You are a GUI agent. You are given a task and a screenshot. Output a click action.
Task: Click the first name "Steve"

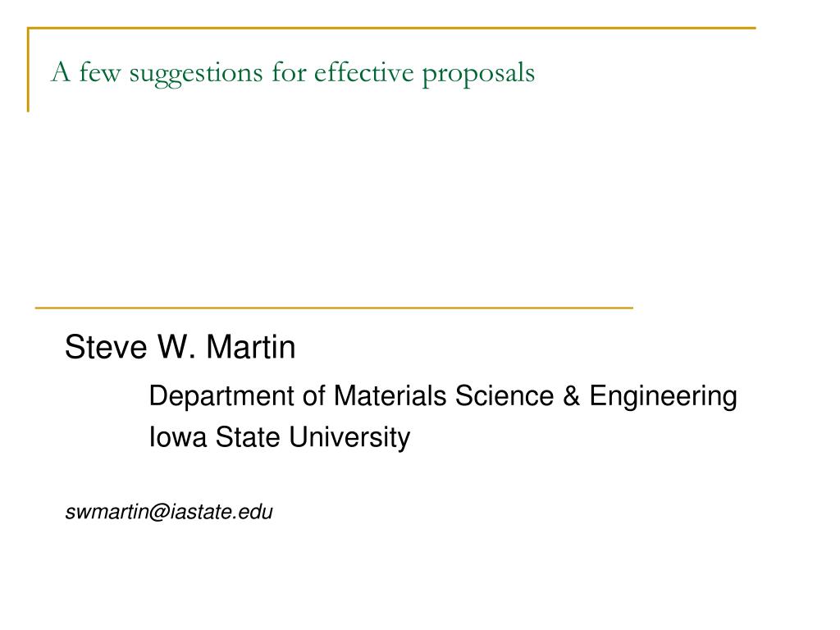[106, 347]
